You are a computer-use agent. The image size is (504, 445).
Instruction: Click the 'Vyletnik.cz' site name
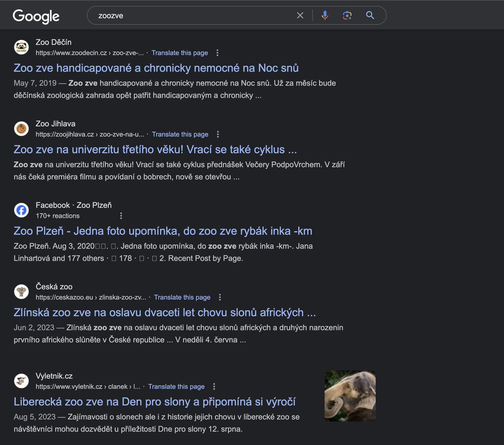coord(54,376)
